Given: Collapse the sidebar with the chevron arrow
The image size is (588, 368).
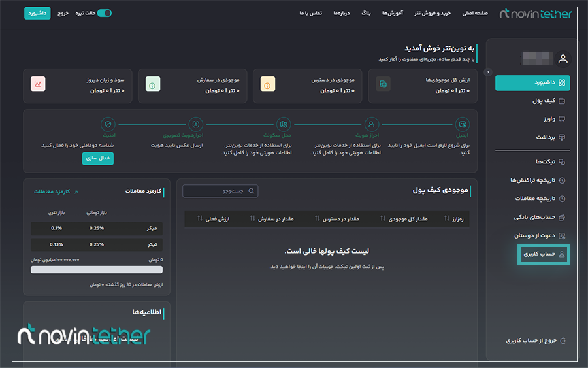Looking at the screenshot, I should point(488,72).
